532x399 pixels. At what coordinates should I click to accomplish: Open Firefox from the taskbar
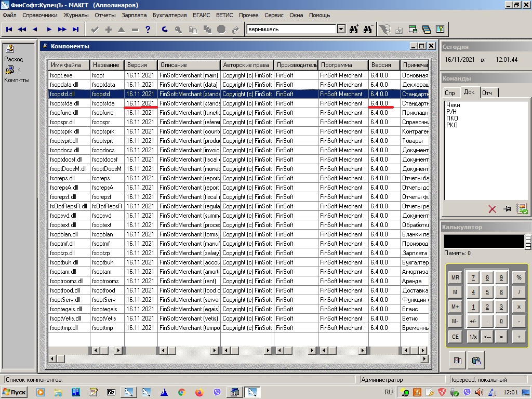(x=199, y=392)
